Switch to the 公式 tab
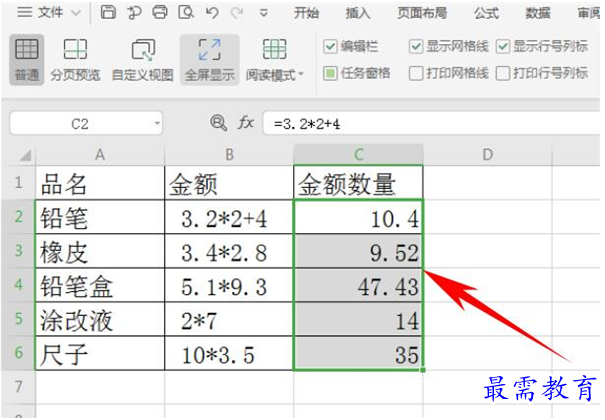The width and height of the screenshot is (605, 420). tap(487, 13)
